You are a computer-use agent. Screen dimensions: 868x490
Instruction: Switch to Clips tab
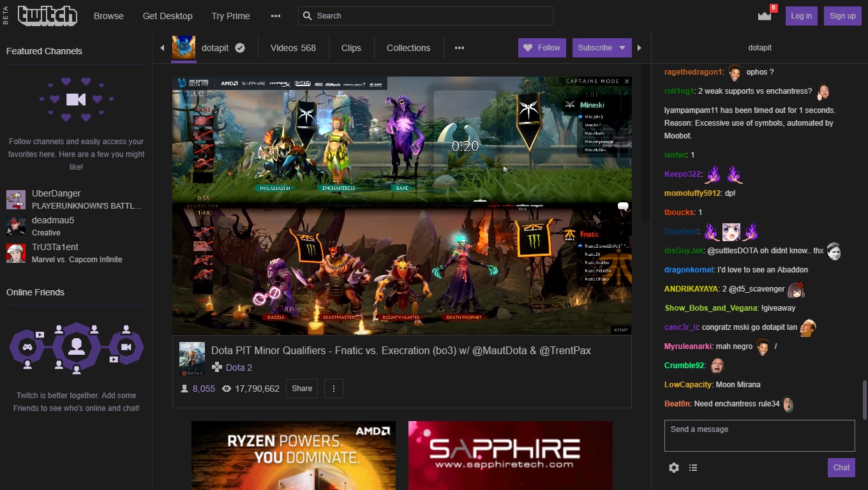point(351,48)
